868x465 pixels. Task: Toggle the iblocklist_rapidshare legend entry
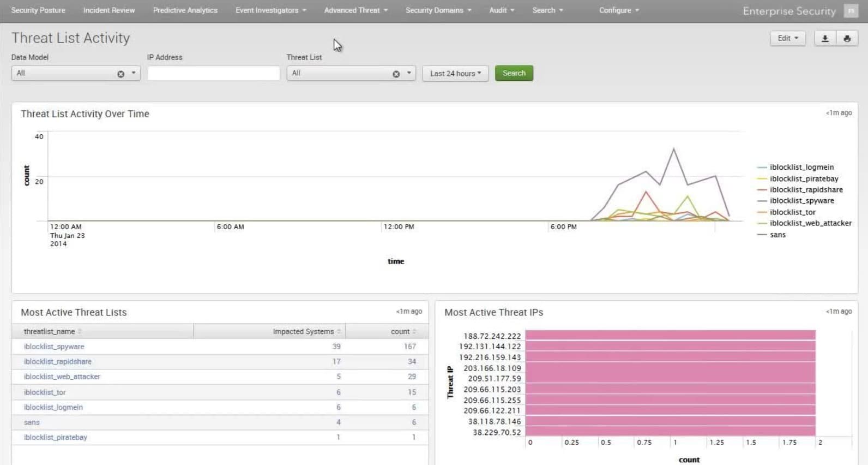click(x=800, y=189)
